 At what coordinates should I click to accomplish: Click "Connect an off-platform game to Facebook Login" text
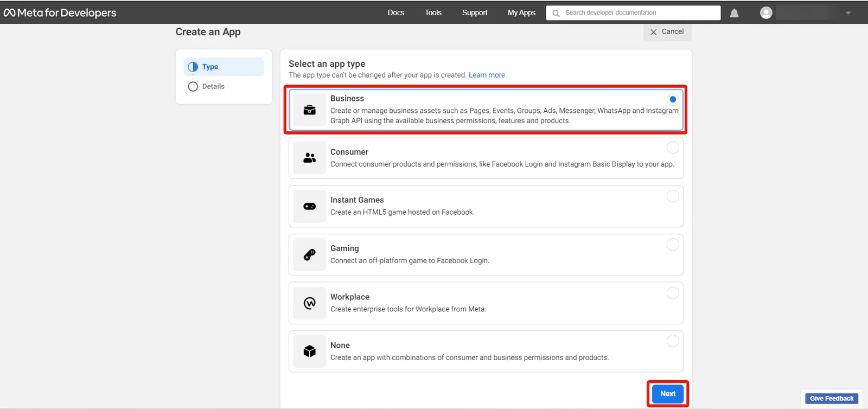[x=410, y=261]
